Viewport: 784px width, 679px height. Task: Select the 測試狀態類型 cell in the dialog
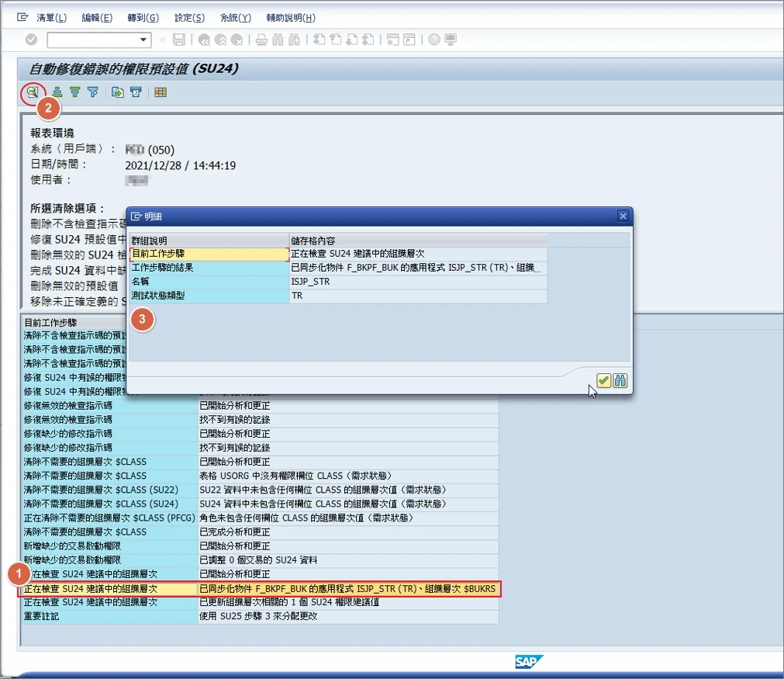[x=209, y=296]
